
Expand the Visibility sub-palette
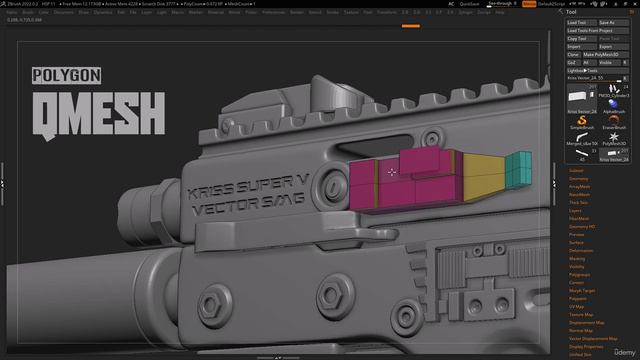tap(577, 267)
